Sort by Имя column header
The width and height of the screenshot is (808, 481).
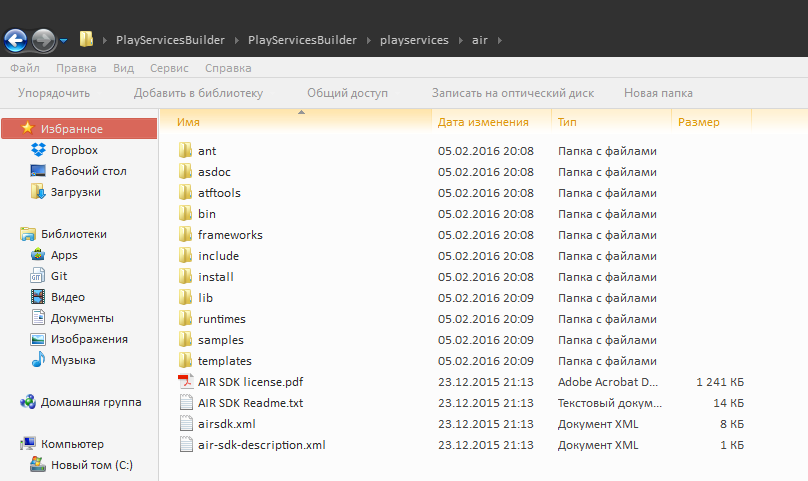[188, 122]
